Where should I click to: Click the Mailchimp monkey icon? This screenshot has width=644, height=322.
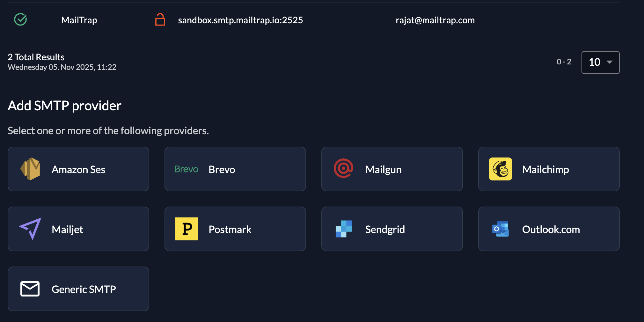500,169
